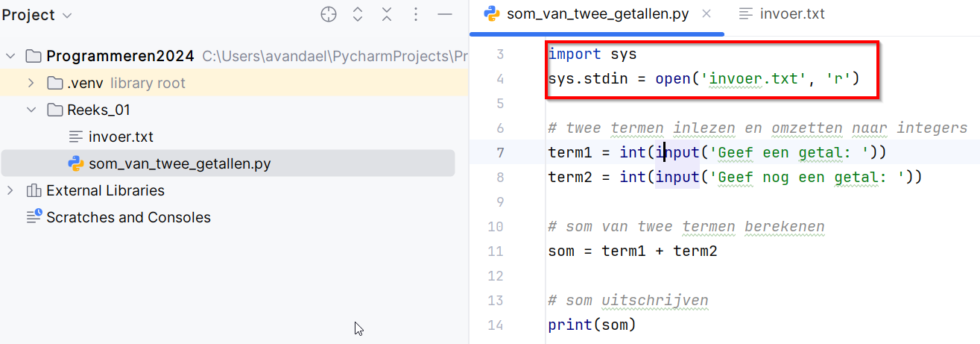Open the Project panel options (three dots)

point(416,14)
